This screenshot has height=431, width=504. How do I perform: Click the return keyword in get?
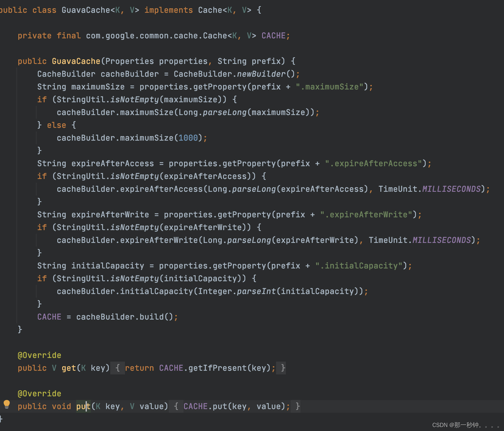point(139,368)
